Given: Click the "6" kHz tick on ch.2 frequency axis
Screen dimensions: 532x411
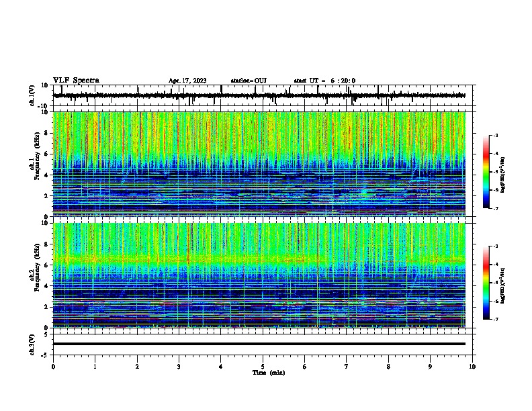Looking at the screenshot, I should coord(46,265).
